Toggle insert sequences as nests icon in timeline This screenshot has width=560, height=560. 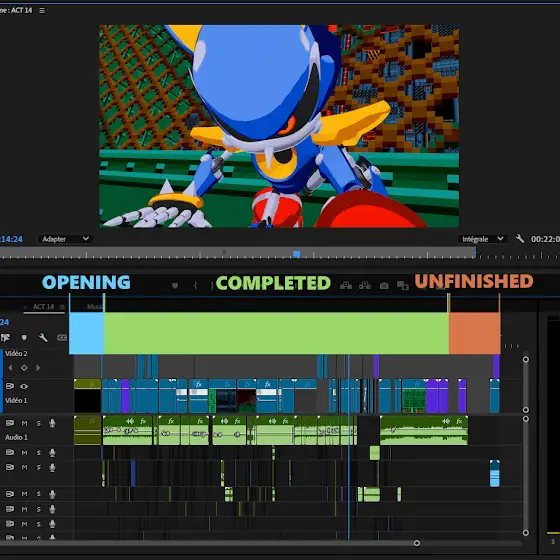click(x=6, y=338)
